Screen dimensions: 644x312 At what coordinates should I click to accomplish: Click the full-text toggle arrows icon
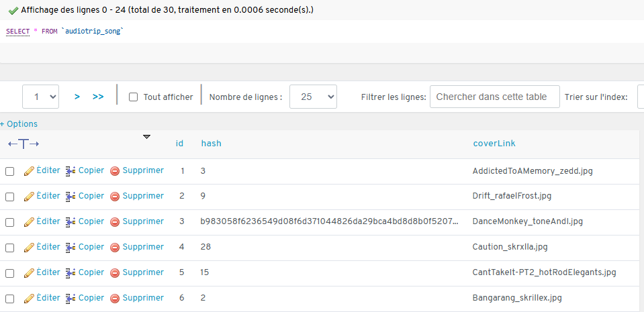24,144
